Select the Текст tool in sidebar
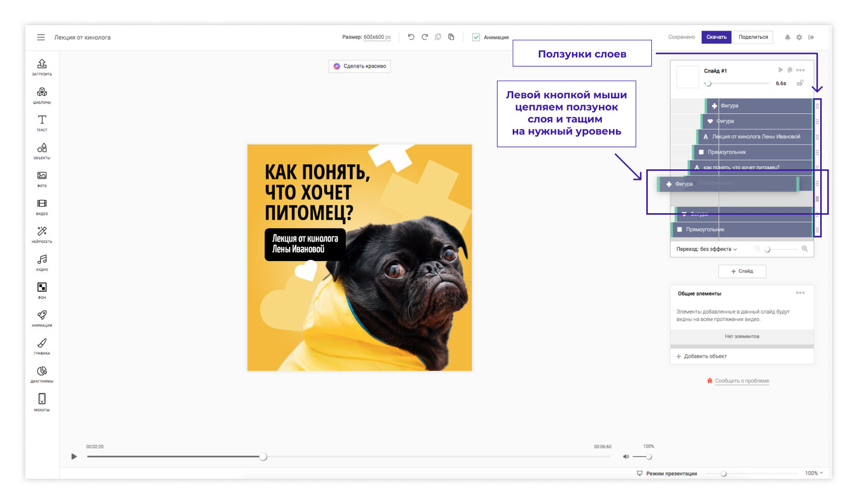The image size is (857, 504). 42,123
